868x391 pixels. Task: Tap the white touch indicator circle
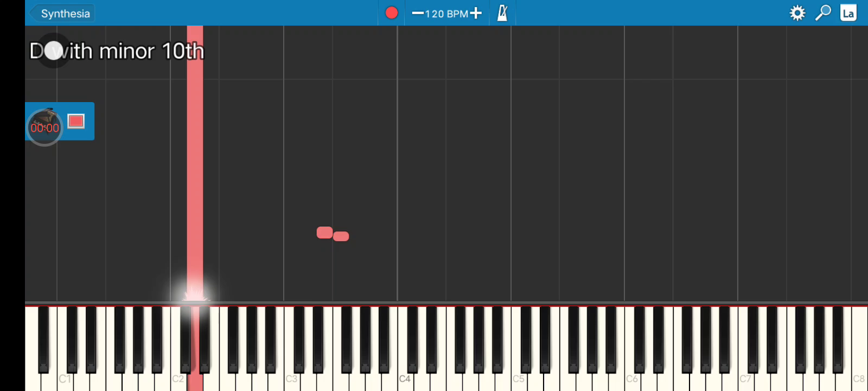[x=54, y=51]
